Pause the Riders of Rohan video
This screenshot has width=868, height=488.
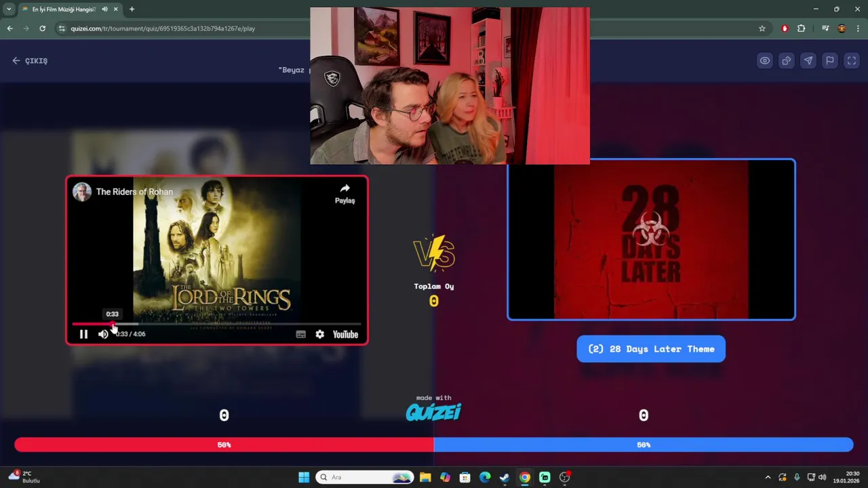83,334
